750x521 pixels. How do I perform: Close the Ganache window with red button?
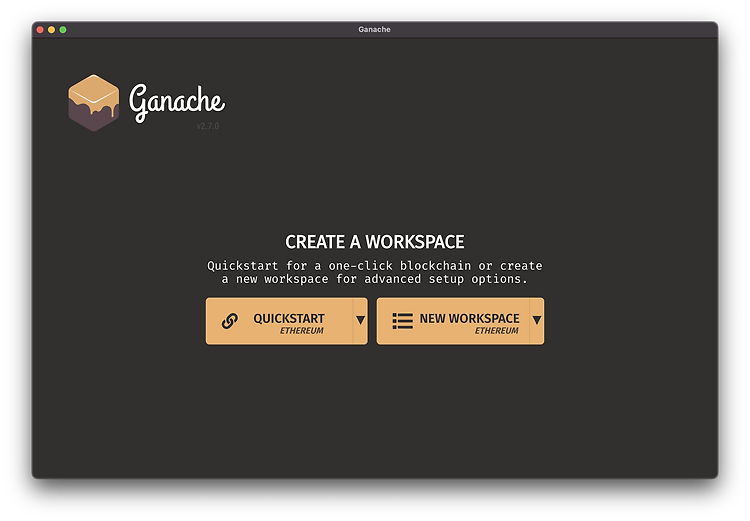click(40, 30)
